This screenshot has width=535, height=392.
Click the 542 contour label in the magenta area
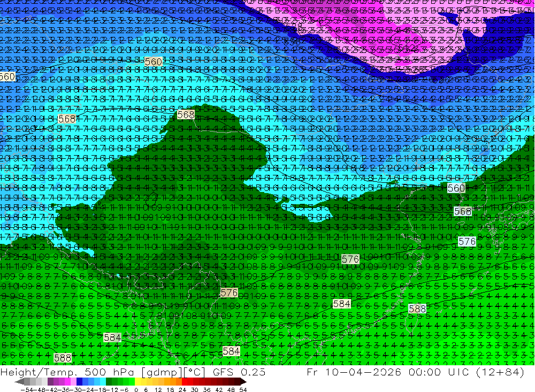406,48
